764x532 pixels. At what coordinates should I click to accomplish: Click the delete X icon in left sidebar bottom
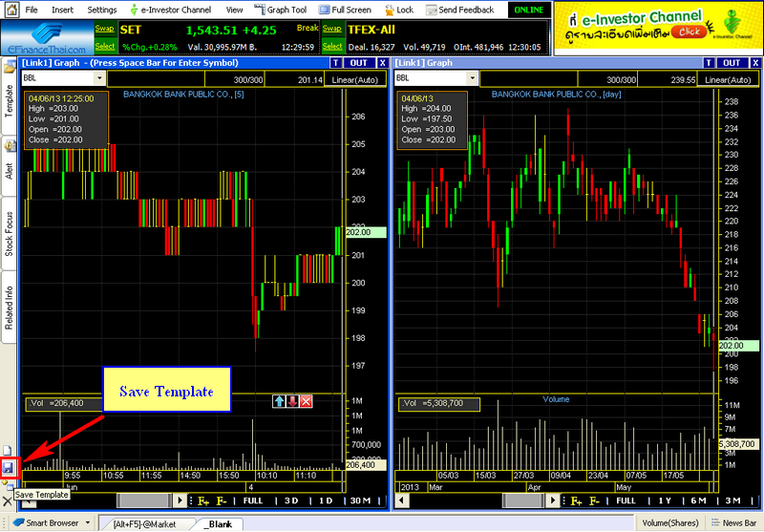[8, 500]
